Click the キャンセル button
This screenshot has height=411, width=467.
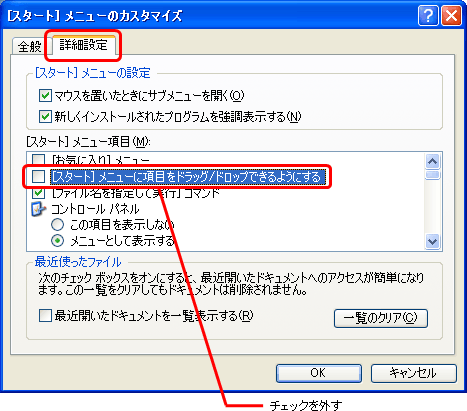pos(413,373)
